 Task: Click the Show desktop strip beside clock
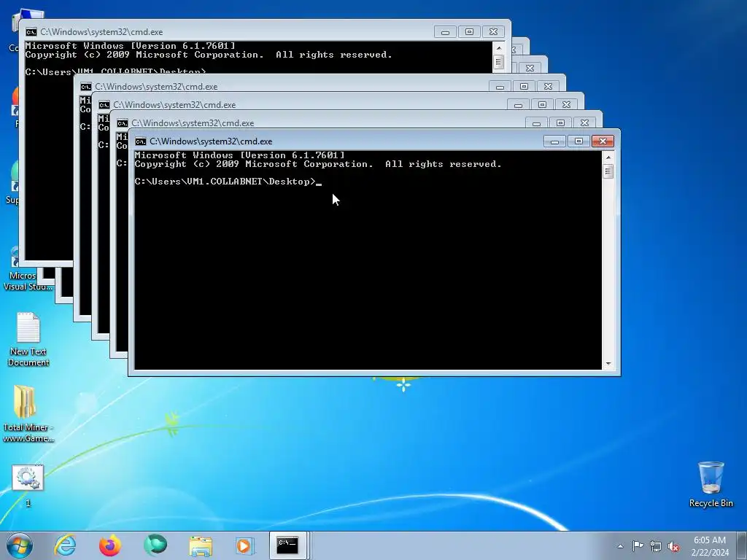pos(741,545)
